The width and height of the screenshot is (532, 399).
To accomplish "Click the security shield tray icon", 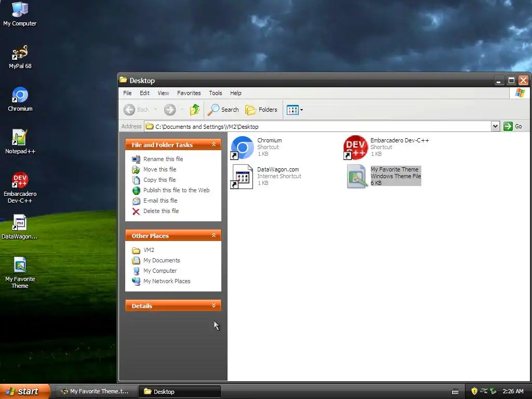I will coord(474,391).
